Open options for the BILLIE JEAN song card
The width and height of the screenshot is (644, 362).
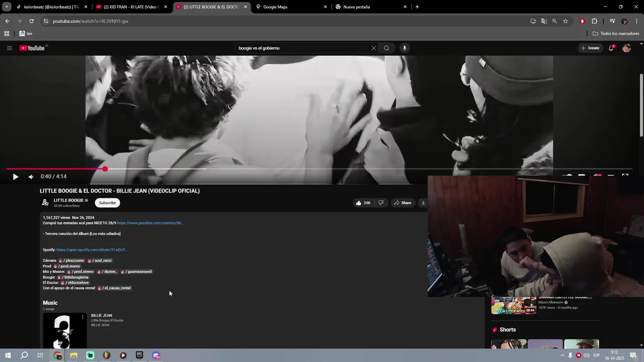(83, 317)
